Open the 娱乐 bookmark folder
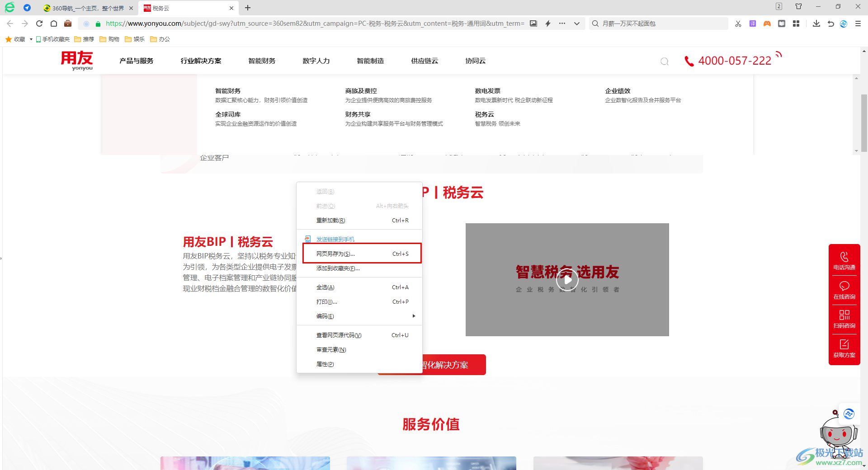The width and height of the screenshot is (868, 470). [135, 39]
